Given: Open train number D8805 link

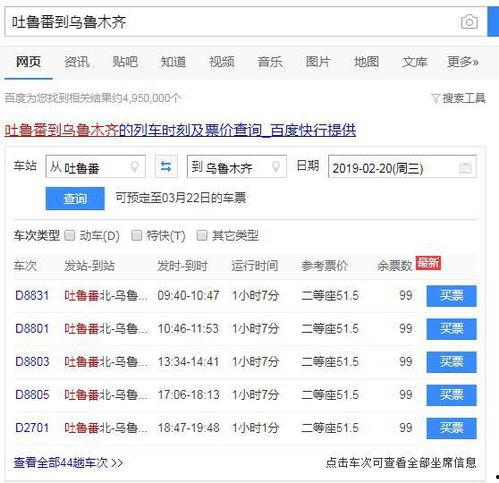Looking at the screenshot, I should [x=32, y=395].
